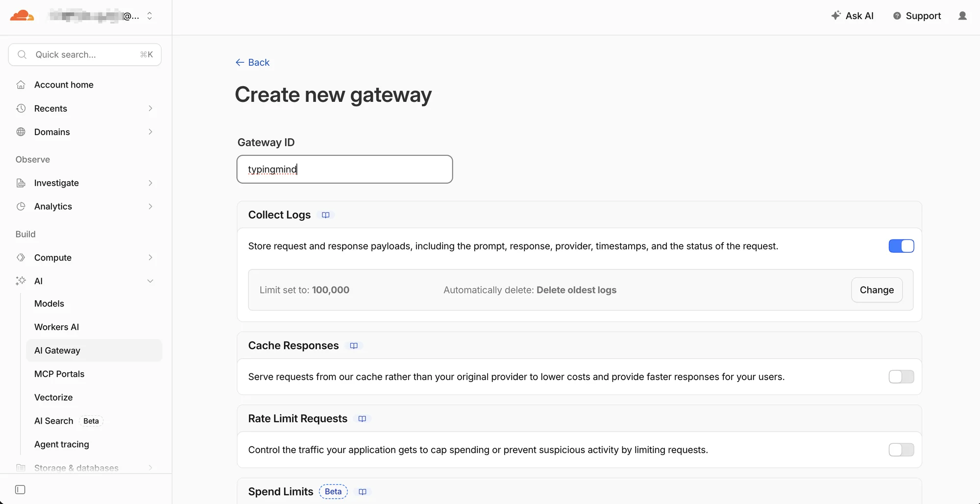Go back using the Back link
This screenshot has width=980, height=504.
252,62
